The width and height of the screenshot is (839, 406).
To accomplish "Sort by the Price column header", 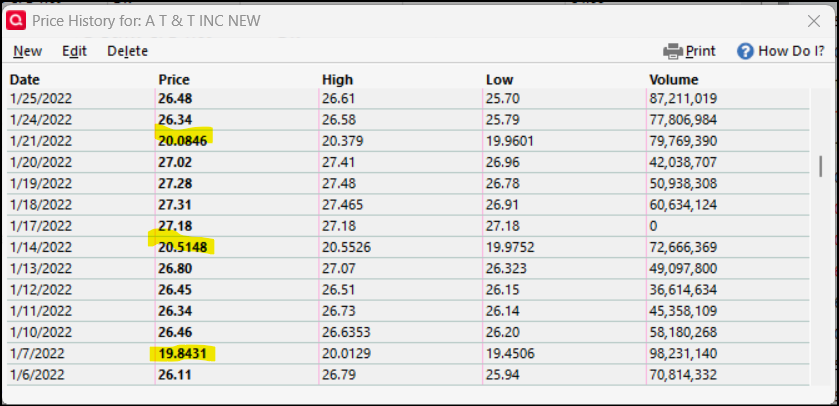I will point(174,80).
